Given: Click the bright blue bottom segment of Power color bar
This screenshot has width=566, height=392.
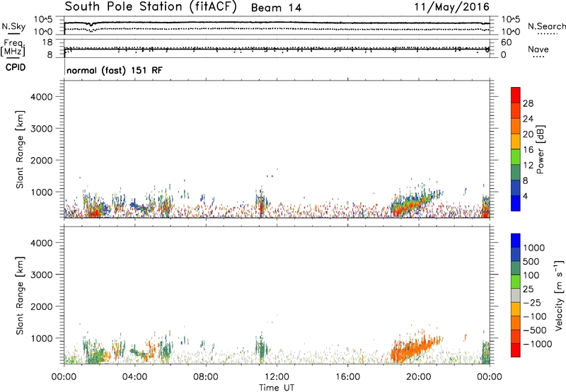Looking at the screenshot, I should pyautogui.click(x=516, y=203).
